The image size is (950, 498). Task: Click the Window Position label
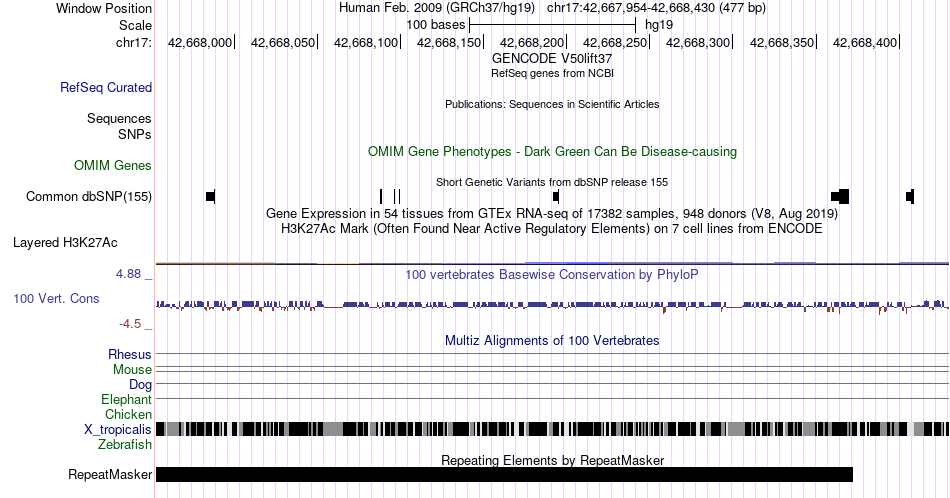coord(104,8)
